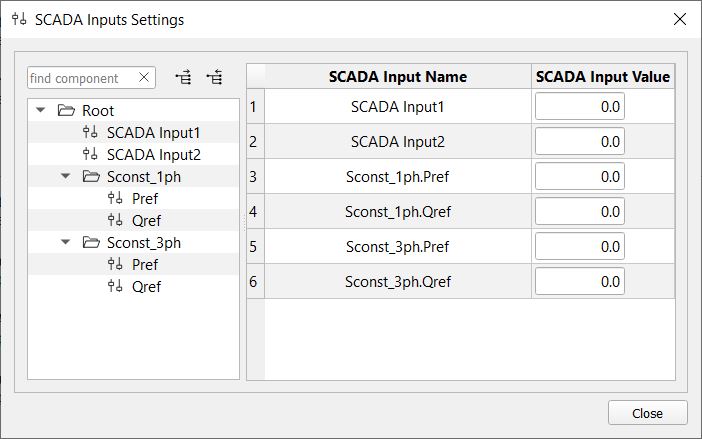Select Pref under Sconst_3ph
The height and width of the screenshot is (439, 702).
pyautogui.click(x=145, y=264)
